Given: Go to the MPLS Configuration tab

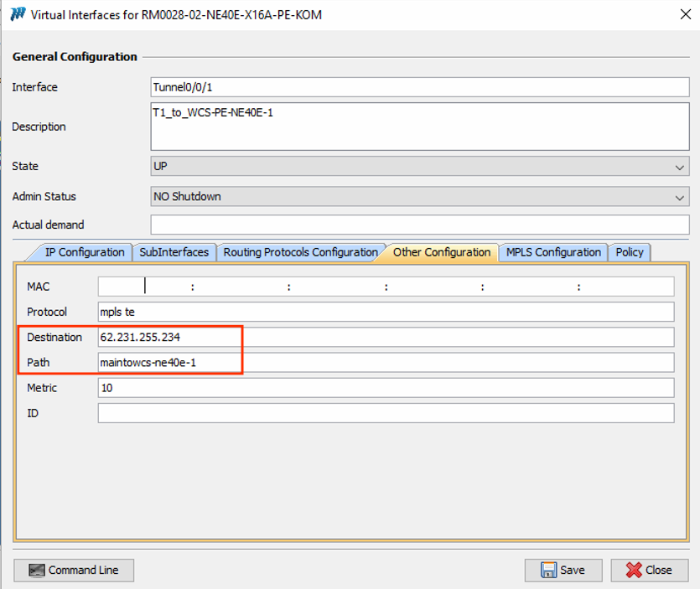Looking at the screenshot, I should (553, 252).
